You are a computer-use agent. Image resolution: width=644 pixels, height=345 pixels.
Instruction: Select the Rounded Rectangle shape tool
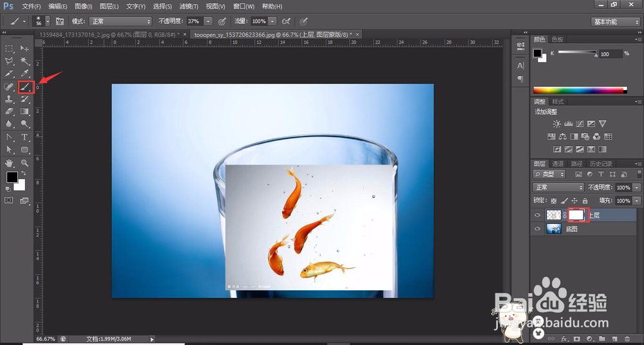[x=24, y=149]
